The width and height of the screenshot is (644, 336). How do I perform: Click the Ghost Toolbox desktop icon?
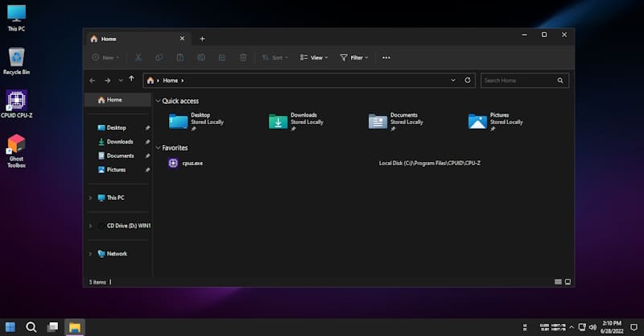pos(16,145)
